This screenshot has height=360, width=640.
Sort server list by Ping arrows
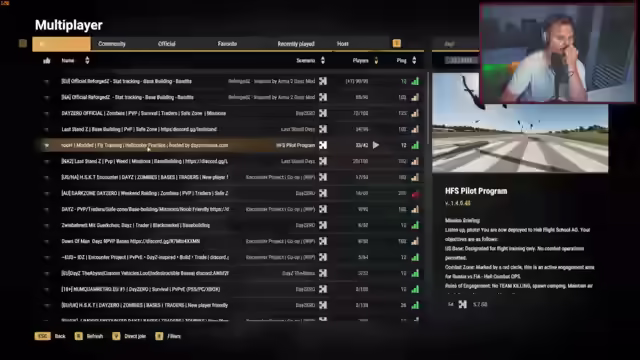click(x=414, y=60)
